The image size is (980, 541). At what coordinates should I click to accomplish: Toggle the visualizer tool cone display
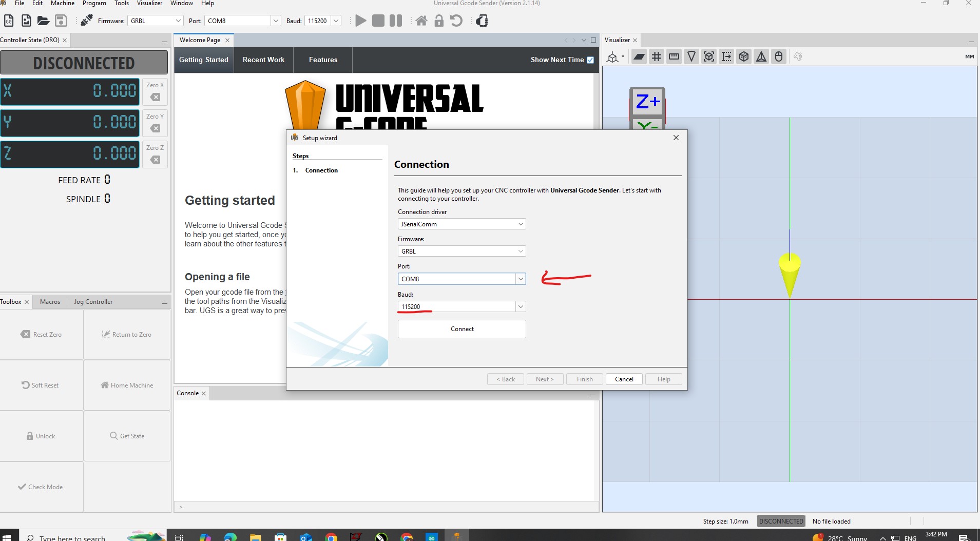[x=691, y=56]
